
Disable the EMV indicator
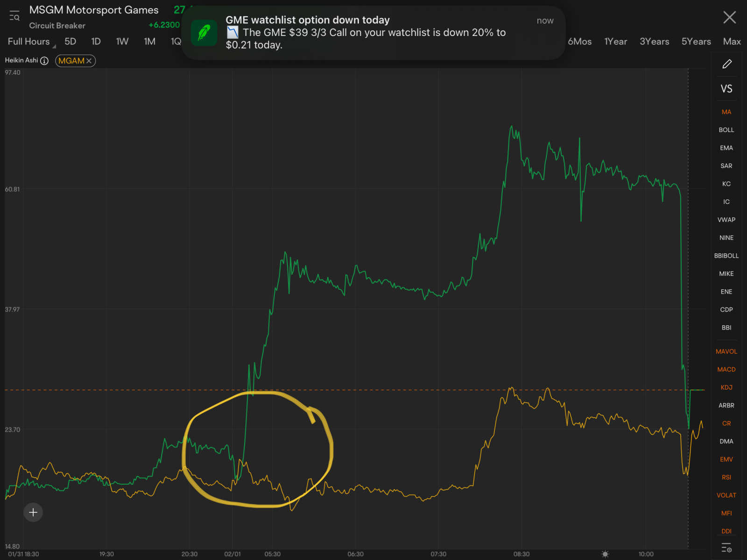[x=726, y=459]
